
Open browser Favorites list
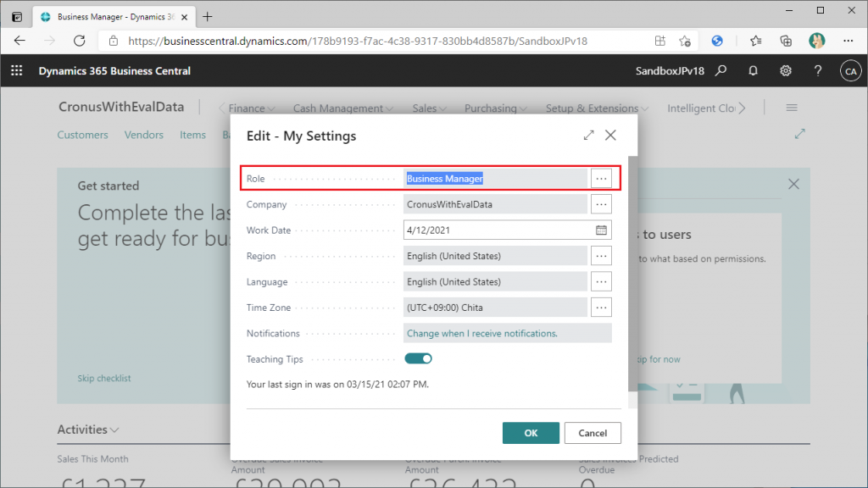(x=755, y=41)
